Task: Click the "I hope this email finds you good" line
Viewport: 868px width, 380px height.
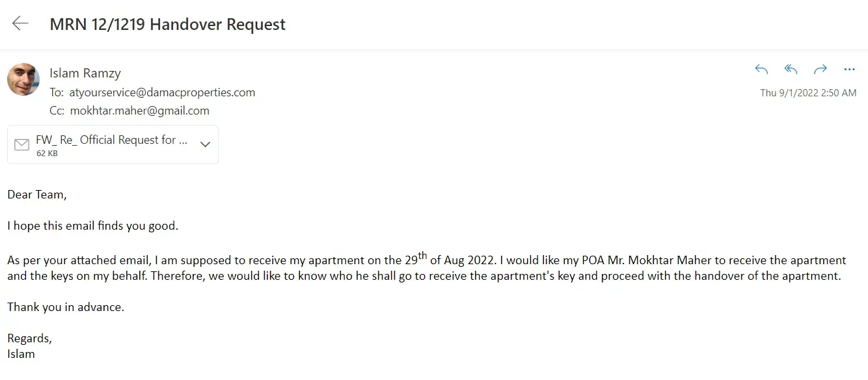Action: (92, 226)
